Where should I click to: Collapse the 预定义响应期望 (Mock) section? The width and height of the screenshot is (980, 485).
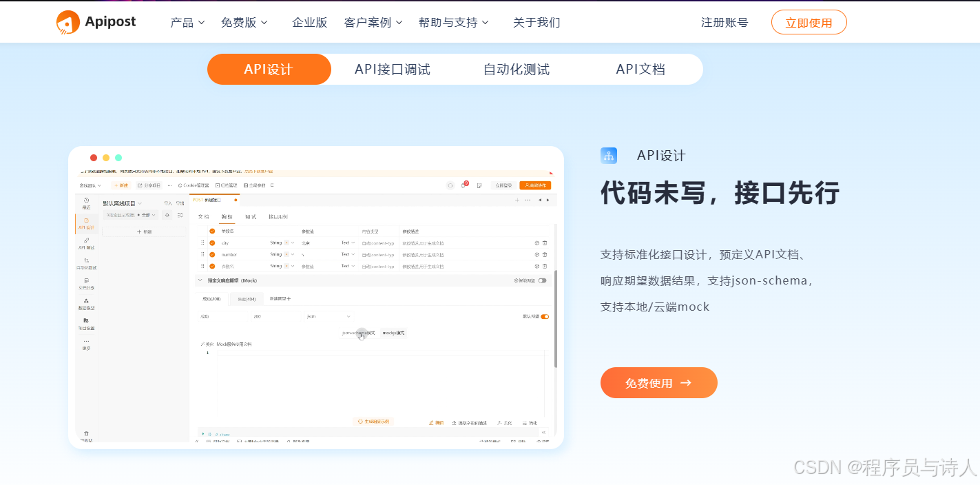tap(200, 280)
